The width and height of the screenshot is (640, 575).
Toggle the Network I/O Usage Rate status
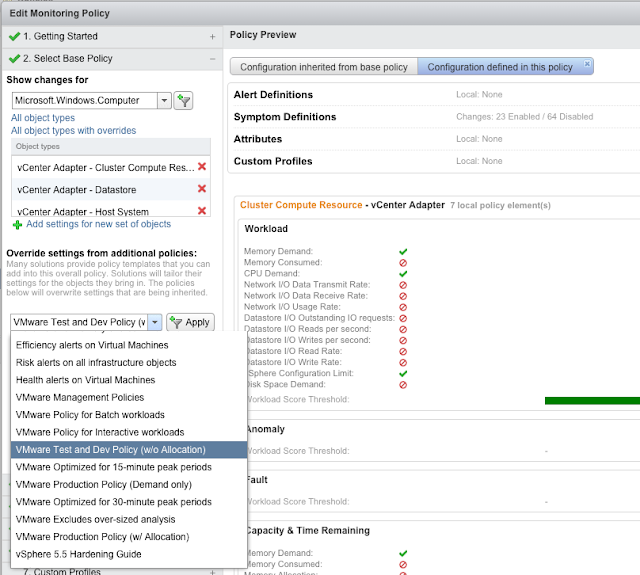402,306
